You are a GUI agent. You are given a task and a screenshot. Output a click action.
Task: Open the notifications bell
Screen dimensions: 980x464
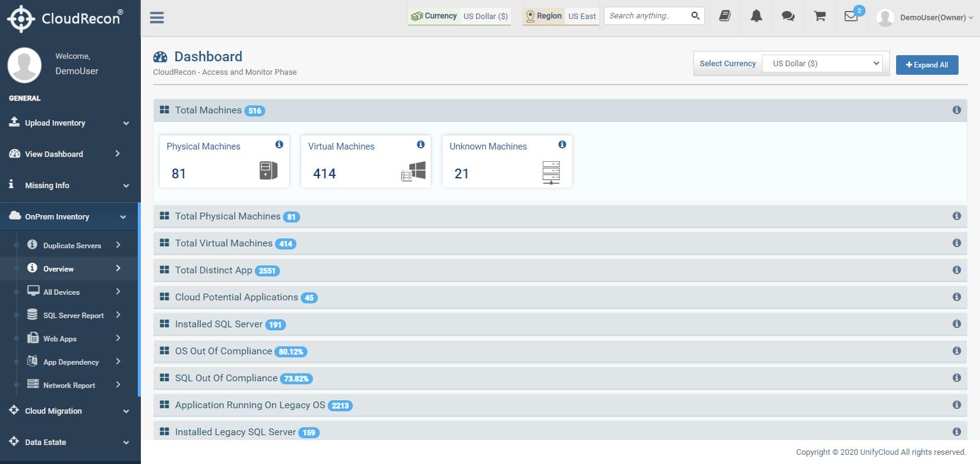756,17
